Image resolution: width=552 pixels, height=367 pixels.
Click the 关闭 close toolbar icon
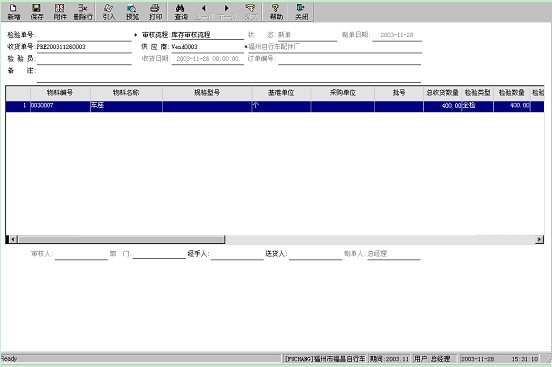(x=301, y=12)
